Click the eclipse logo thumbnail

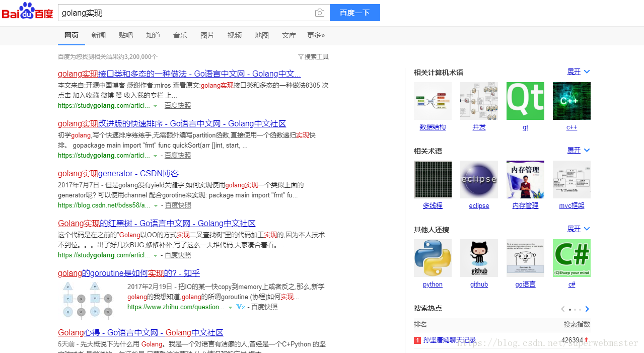479,179
